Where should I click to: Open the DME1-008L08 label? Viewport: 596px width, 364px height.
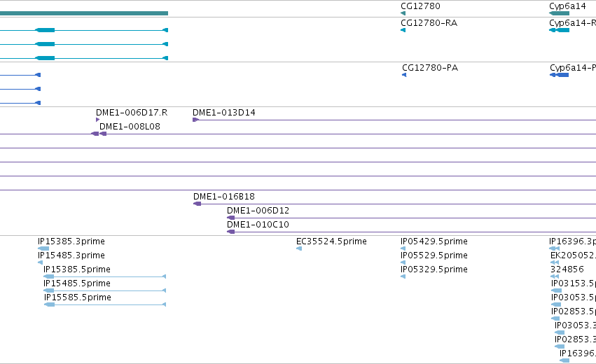130,127
